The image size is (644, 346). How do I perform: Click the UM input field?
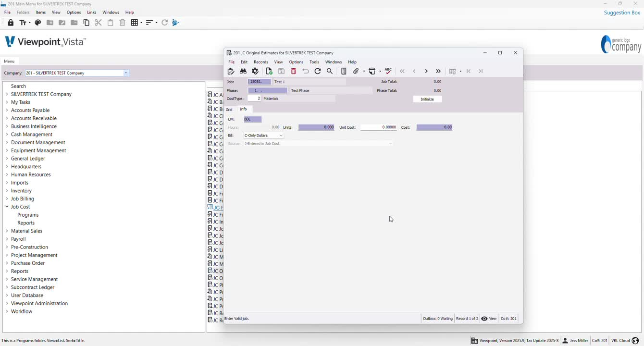click(x=253, y=119)
